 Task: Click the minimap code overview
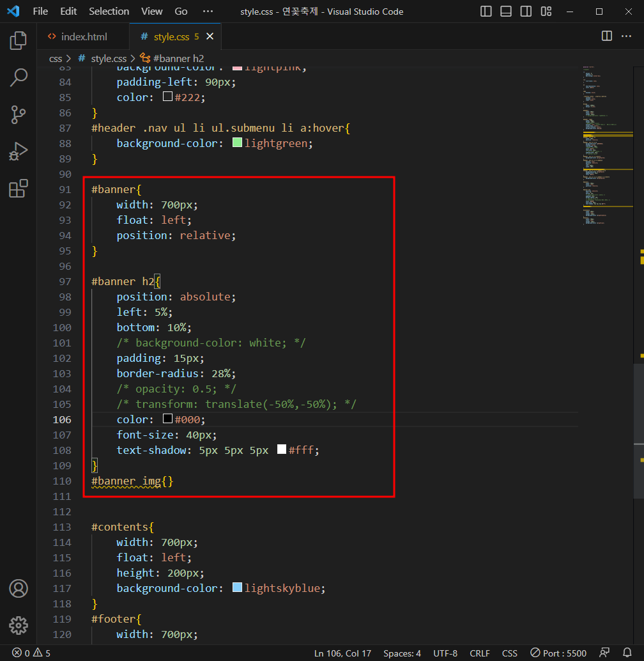tap(608, 146)
